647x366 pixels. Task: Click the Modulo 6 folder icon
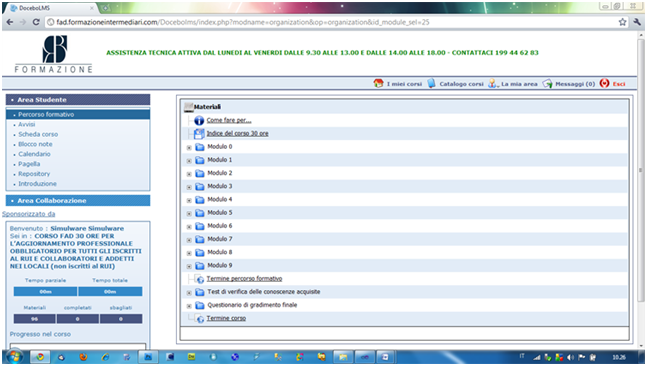pyautogui.click(x=200, y=226)
